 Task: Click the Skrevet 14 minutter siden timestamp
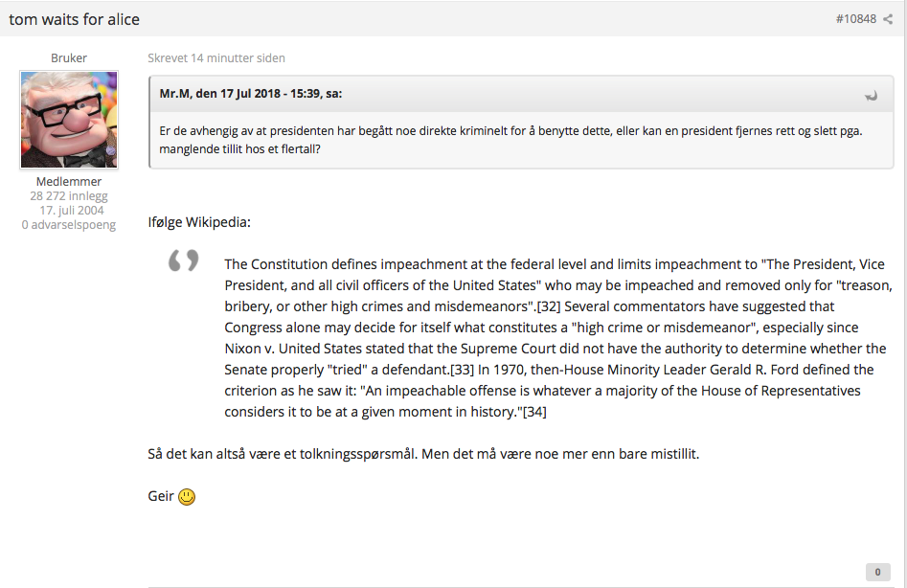(216, 57)
